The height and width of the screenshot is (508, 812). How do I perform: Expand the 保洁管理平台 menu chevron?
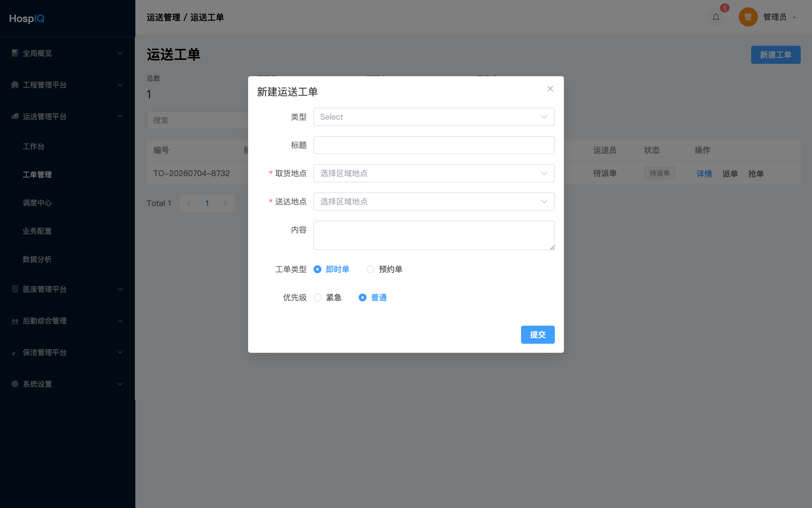click(120, 352)
